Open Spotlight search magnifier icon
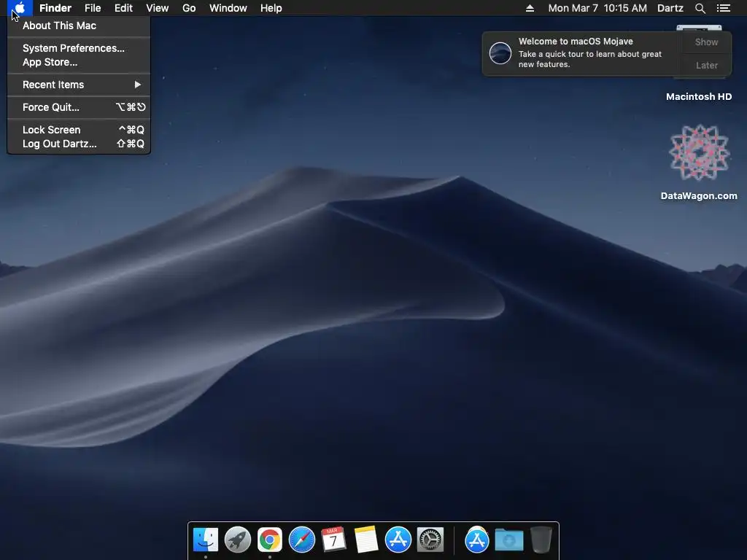This screenshot has height=560, width=747. click(x=700, y=8)
